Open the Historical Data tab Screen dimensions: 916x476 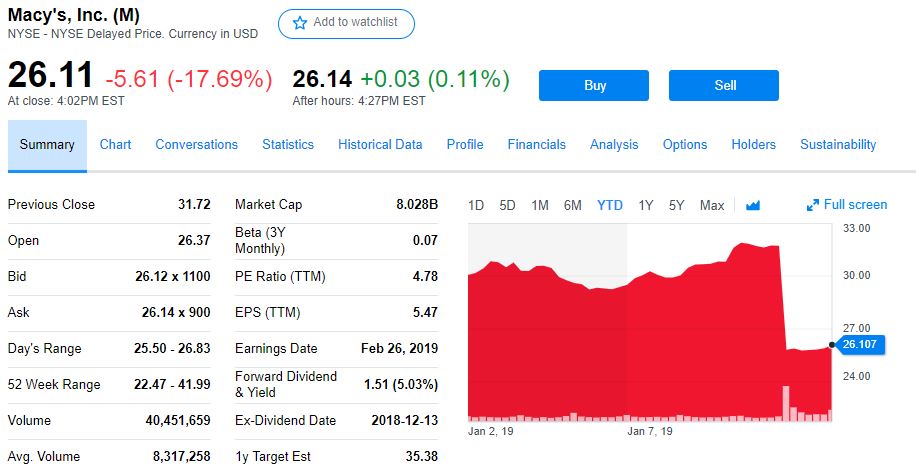[380, 144]
